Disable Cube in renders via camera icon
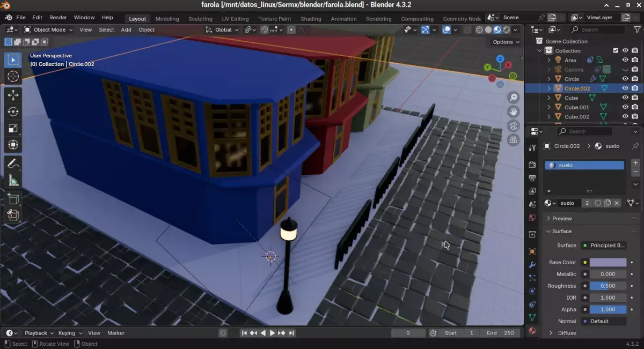 634,98
